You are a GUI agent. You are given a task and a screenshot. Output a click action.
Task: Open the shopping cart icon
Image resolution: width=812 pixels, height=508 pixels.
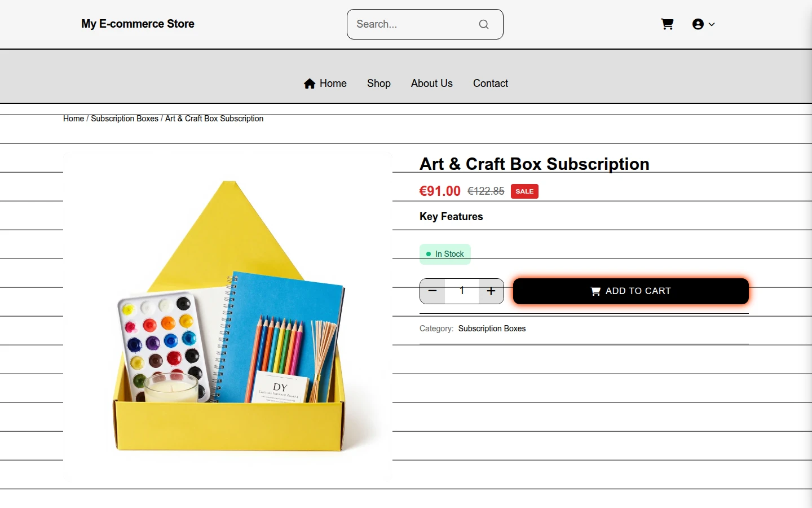coord(667,24)
